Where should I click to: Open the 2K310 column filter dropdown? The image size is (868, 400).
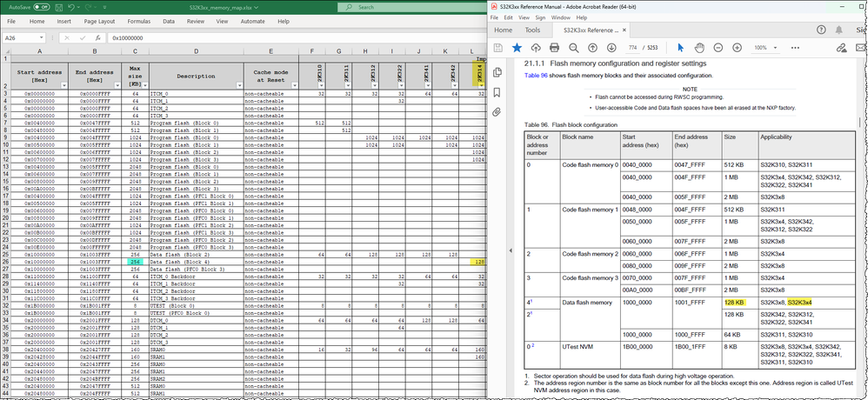[322, 86]
